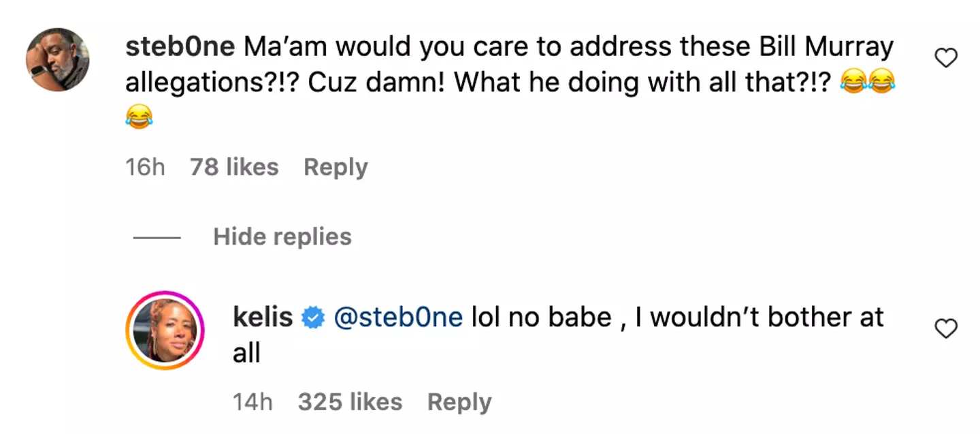Click the 16h timestamp
Viewport: 980px width, 434px height.
[145, 168]
